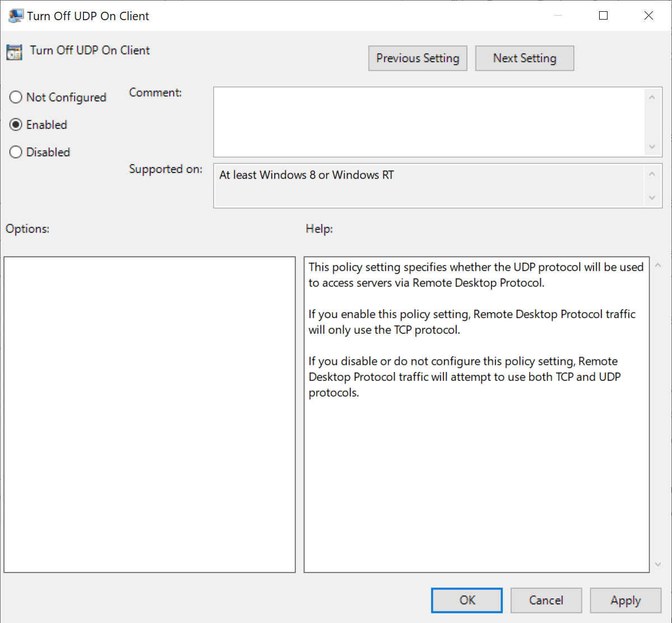This screenshot has height=623, width=672.
Task: Click the Help pane scroll up arrow
Action: coord(658,266)
